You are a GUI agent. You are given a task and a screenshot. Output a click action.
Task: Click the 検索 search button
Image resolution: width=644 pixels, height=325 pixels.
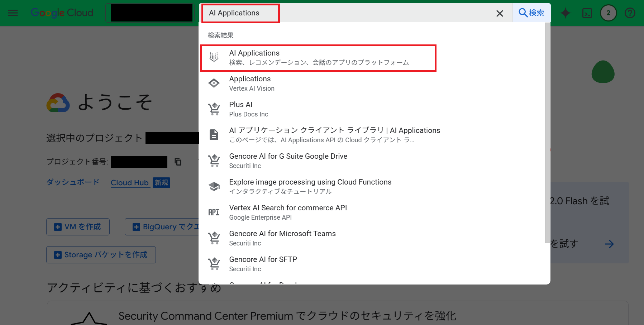click(531, 13)
